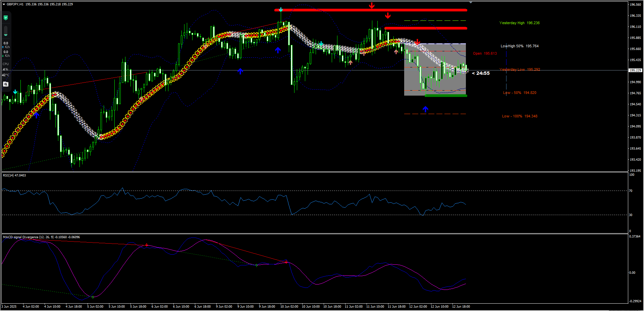Click the download speed arrow readout
Screen dimensions: 644x311
pos(6,54)
